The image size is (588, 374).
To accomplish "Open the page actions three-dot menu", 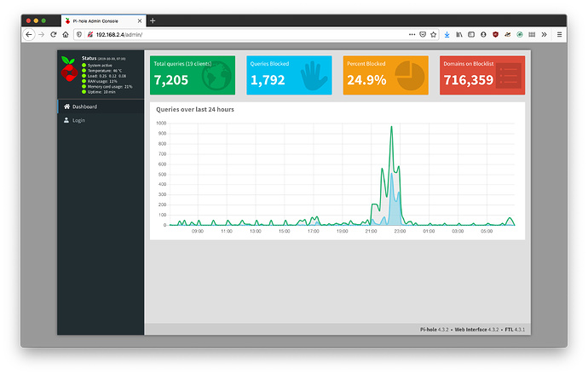I will pos(413,34).
